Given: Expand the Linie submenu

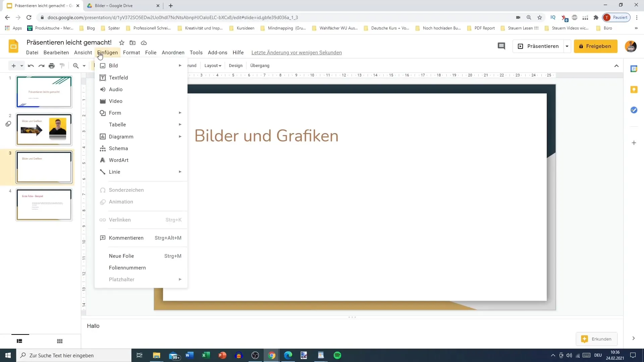Looking at the screenshot, I should (x=141, y=172).
